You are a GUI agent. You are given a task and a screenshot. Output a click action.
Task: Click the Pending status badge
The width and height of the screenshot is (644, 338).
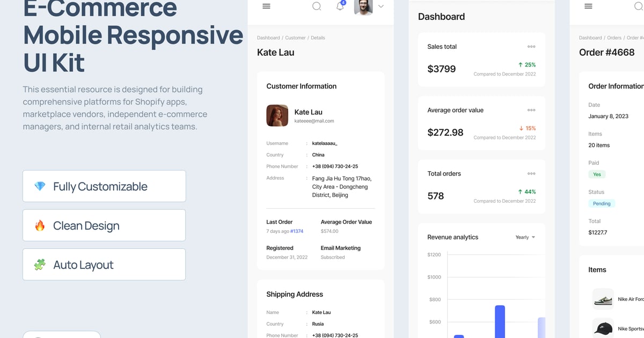coord(602,204)
